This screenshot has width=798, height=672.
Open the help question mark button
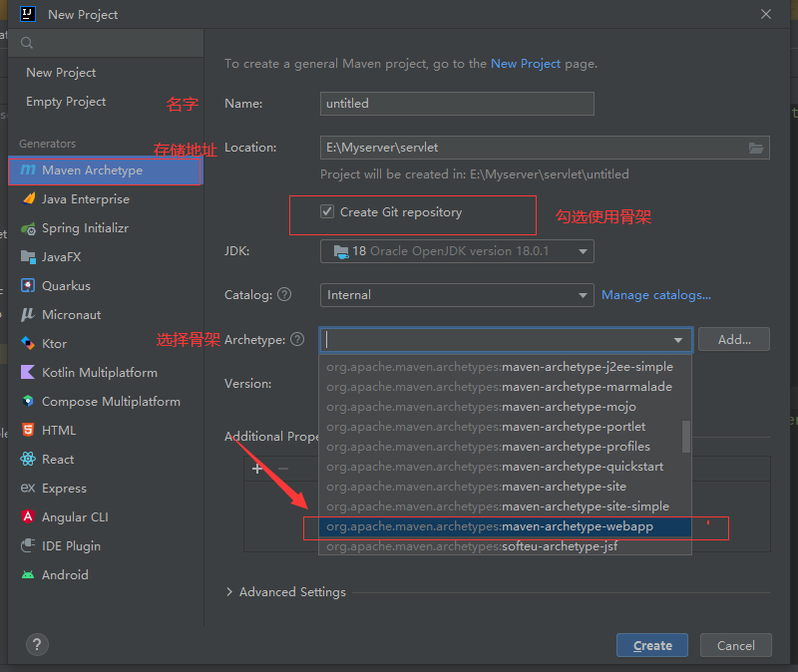tap(37, 644)
